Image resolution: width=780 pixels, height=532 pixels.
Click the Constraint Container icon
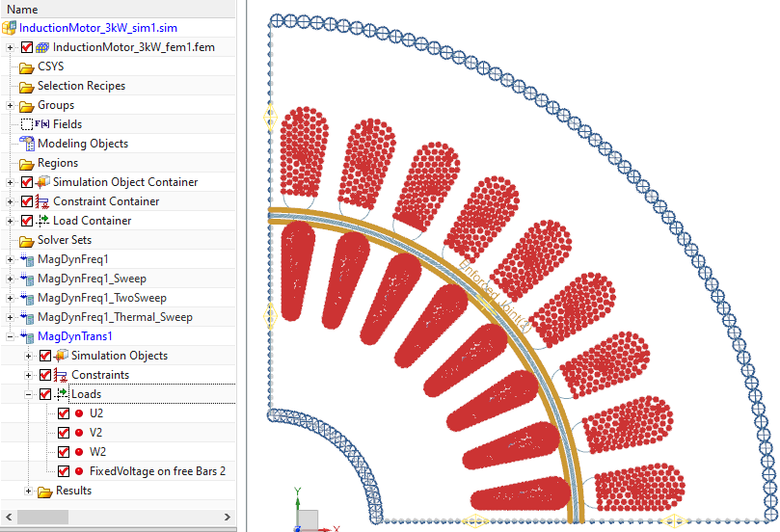[x=42, y=201]
